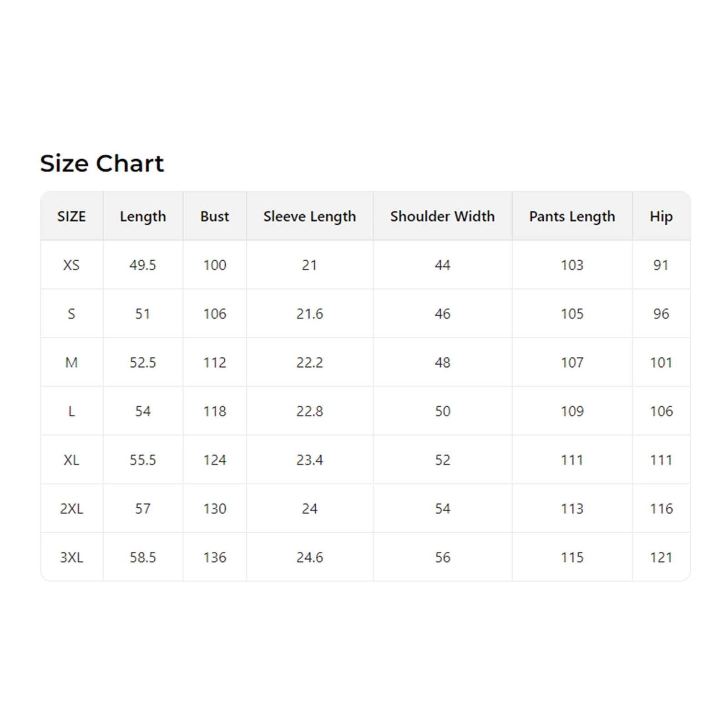This screenshot has height=728, width=728.
Task: Click the Hip column header
Action: tap(661, 216)
